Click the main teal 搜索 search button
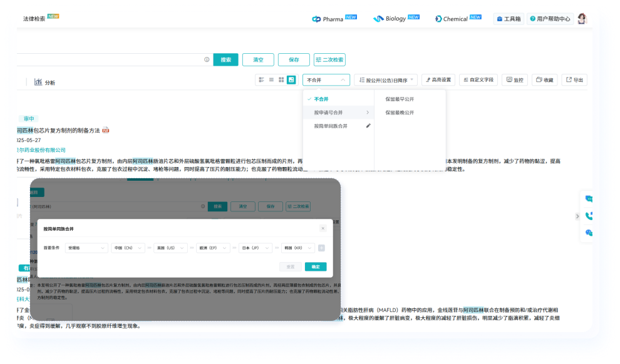Image resolution: width=620 pixels, height=364 pixels. pos(226,59)
